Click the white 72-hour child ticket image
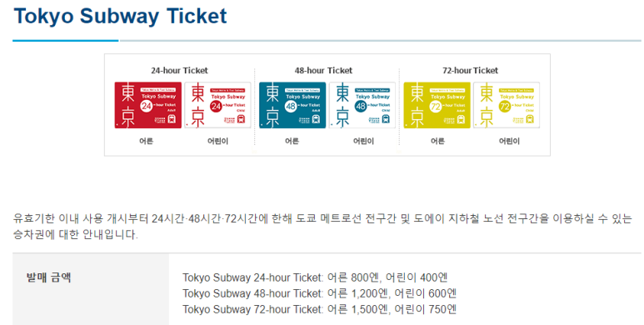This screenshot has height=325, width=644. click(507, 105)
